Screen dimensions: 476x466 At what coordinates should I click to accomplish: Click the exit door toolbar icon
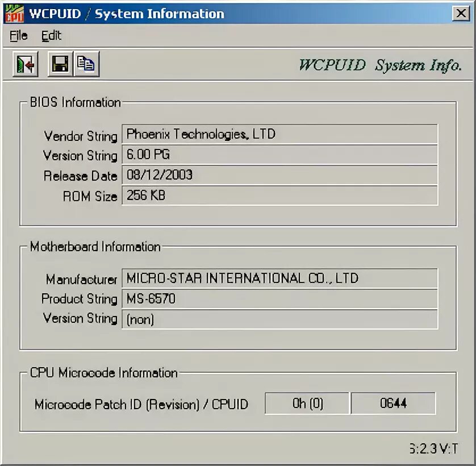pos(26,64)
